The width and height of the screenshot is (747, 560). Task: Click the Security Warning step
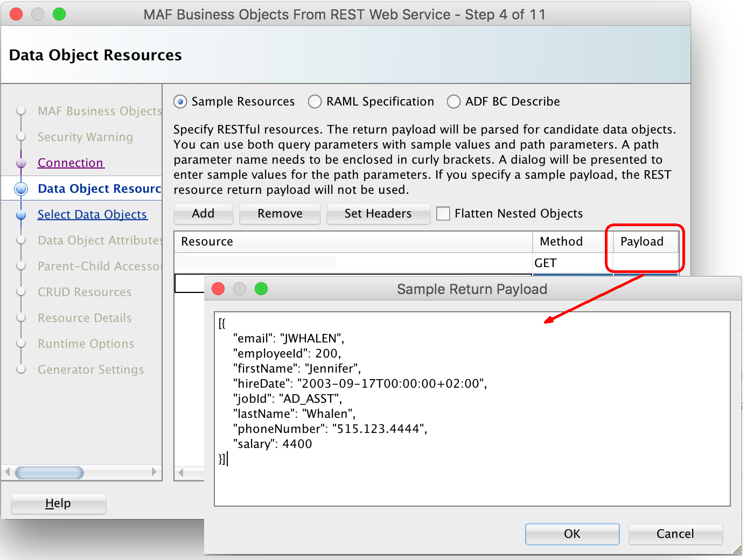(85, 137)
